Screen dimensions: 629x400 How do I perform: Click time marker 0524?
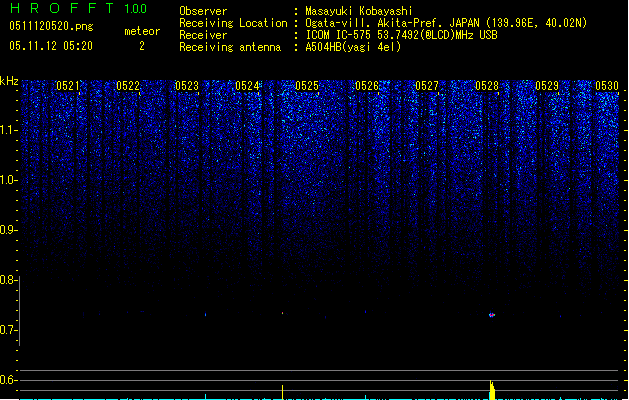coord(247,86)
